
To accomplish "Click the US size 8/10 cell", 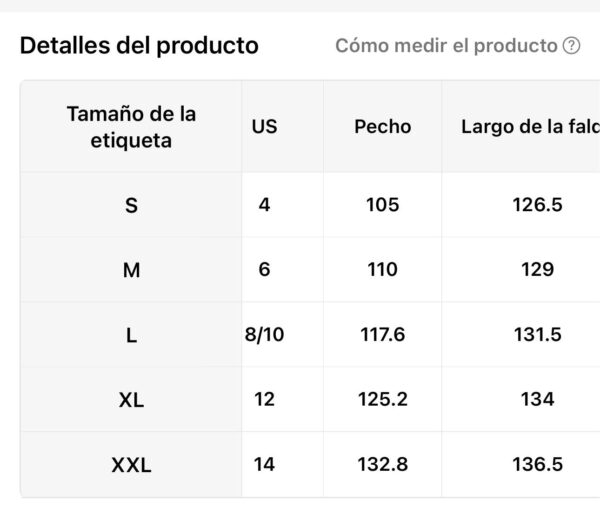I will [x=264, y=334].
